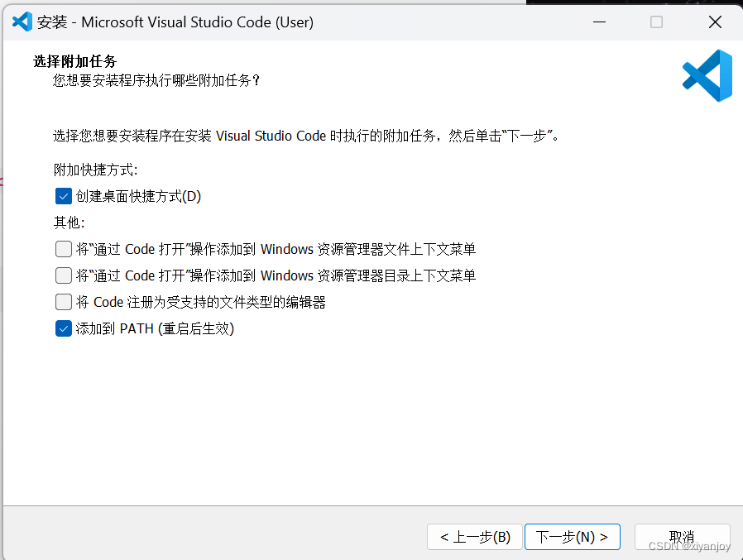Close the installer window
The image size is (743, 560).
pyautogui.click(x=715, y=22)
